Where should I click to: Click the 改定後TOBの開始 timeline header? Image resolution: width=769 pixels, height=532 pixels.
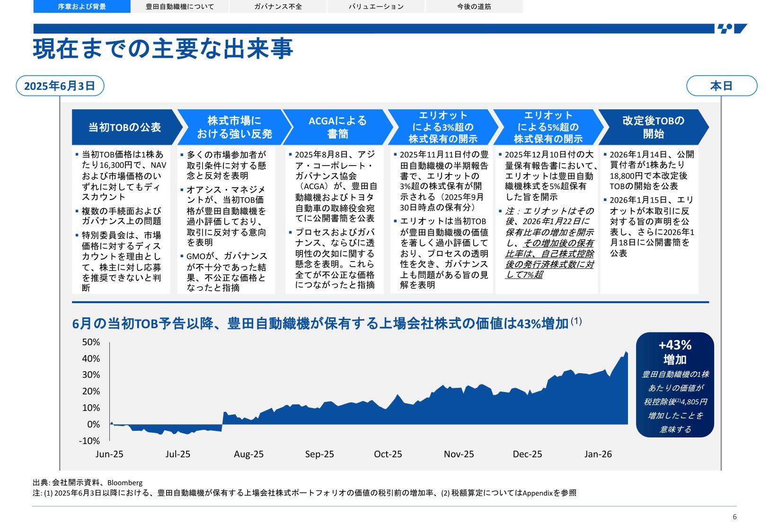coord(653,127)
